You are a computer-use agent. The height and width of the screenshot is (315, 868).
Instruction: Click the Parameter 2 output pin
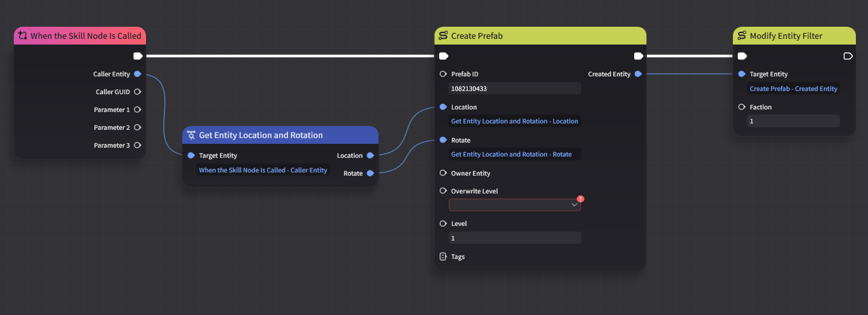[138, 127]
